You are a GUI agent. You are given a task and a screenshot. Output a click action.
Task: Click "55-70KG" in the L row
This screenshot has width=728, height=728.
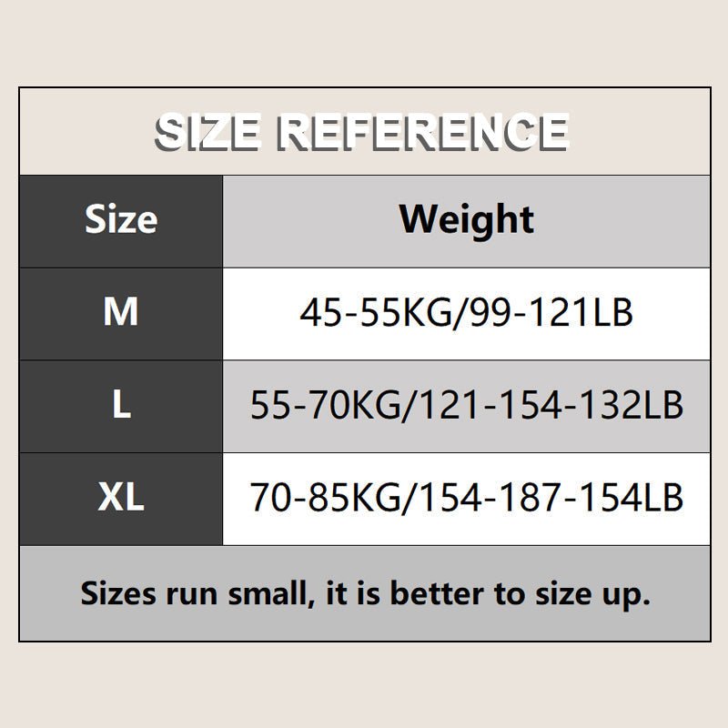(x=324, y=407)
